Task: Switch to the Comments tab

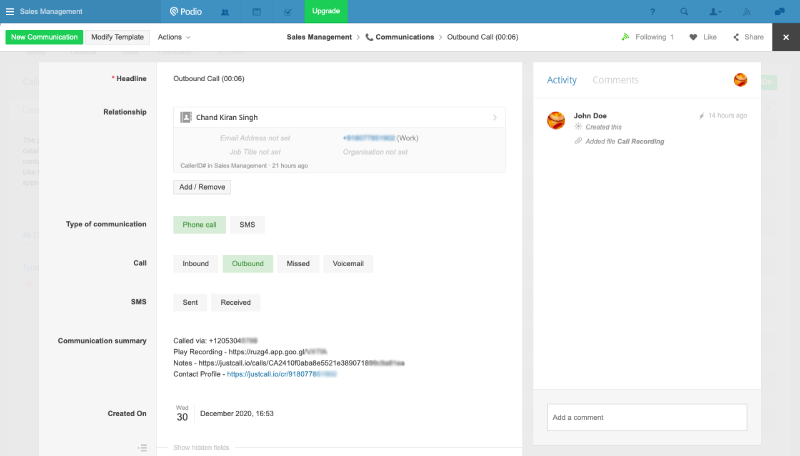Action: 615,80
